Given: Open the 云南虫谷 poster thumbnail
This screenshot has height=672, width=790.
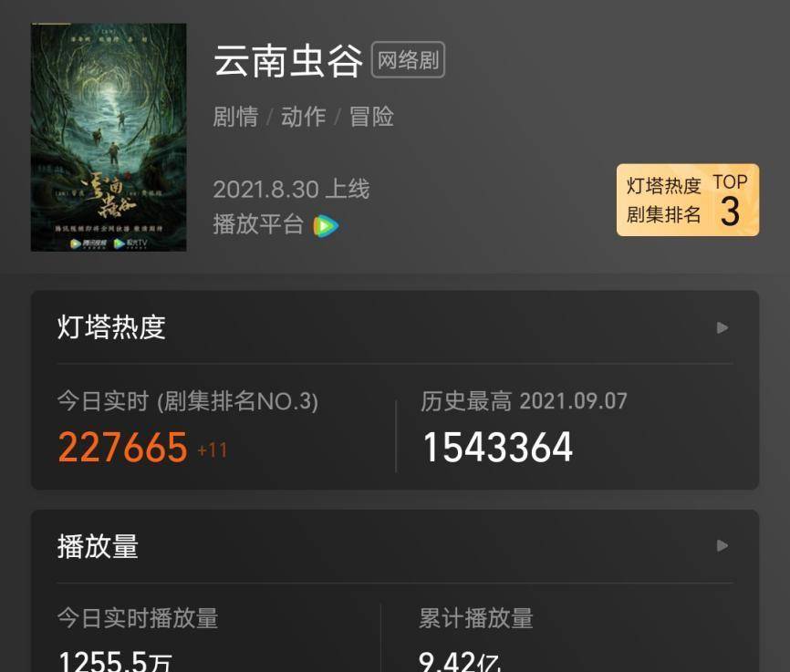Looking at the screenshot, I should [109, 137].
